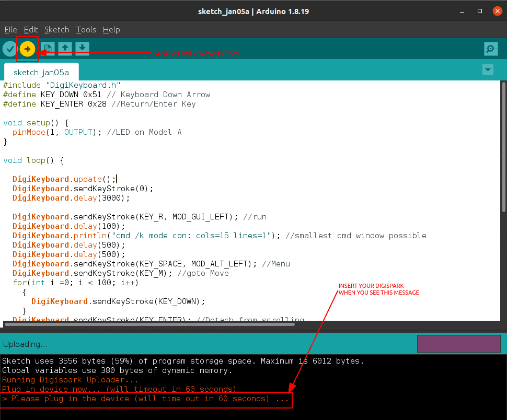507x420 pixels.
Task: Click the 'Please plug in the device' console line
Action: pos(145,399)
